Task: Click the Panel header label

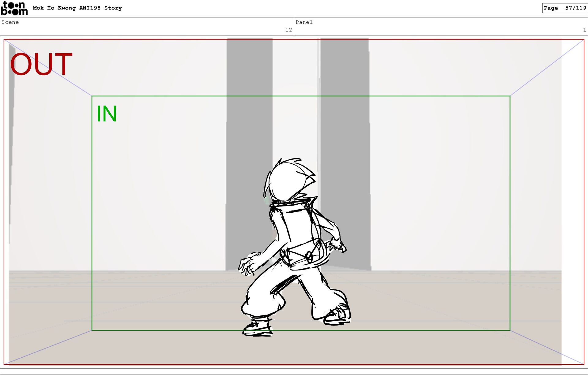Action: tap(304, 22)
